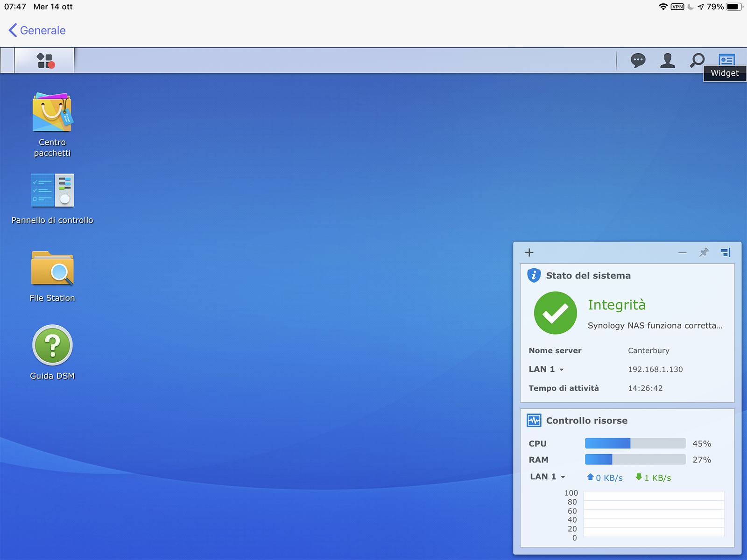Click the uptime value 14:26:42
Image resolution: width=747 pixels, height=560 pixels.
[x=645, y=388]
